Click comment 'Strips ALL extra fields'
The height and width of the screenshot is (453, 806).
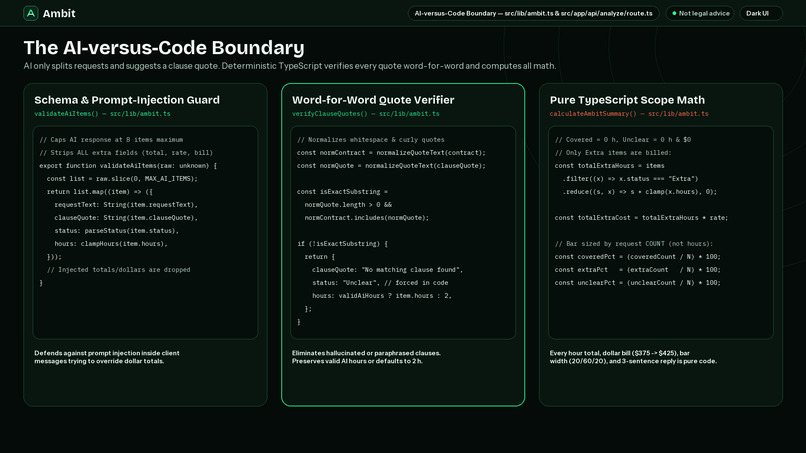126,153
